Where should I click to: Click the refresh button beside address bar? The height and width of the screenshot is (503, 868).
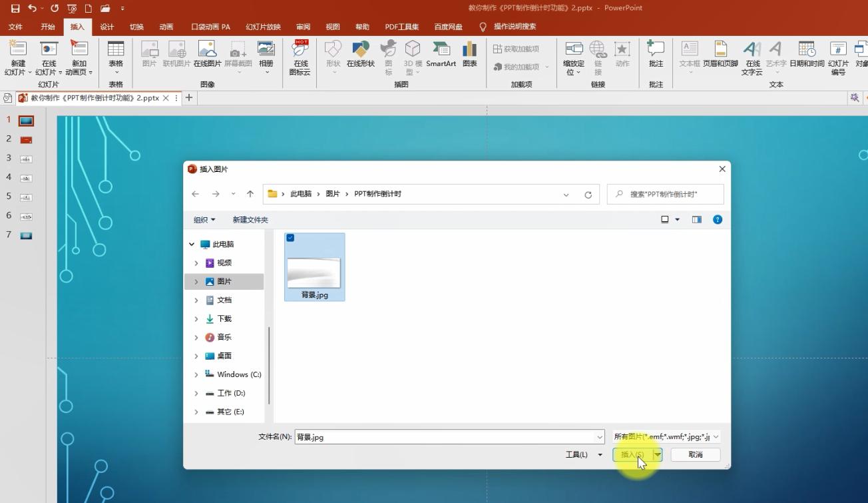coord(588,195)
